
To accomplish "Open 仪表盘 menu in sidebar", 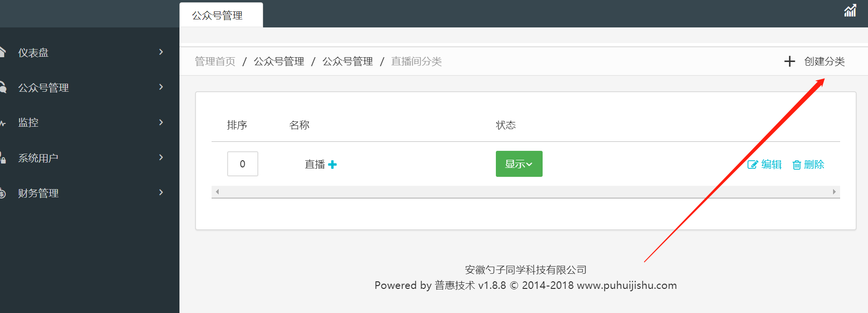I will tap(89, 52).
